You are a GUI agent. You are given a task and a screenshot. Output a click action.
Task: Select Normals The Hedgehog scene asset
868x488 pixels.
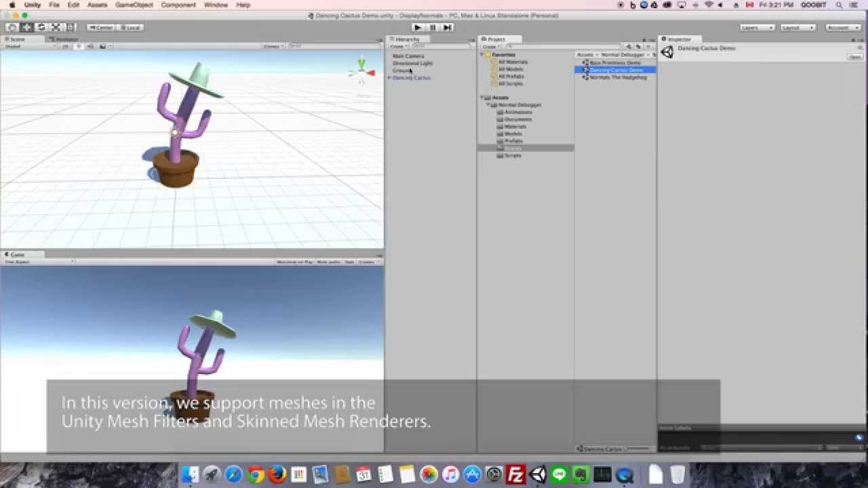[x=618, y=77]
